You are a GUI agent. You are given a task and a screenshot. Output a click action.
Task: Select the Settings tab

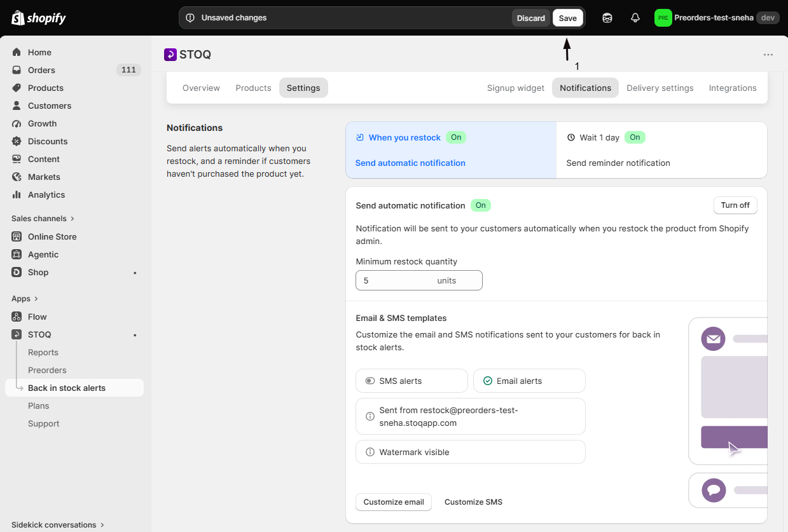point(303,88)
